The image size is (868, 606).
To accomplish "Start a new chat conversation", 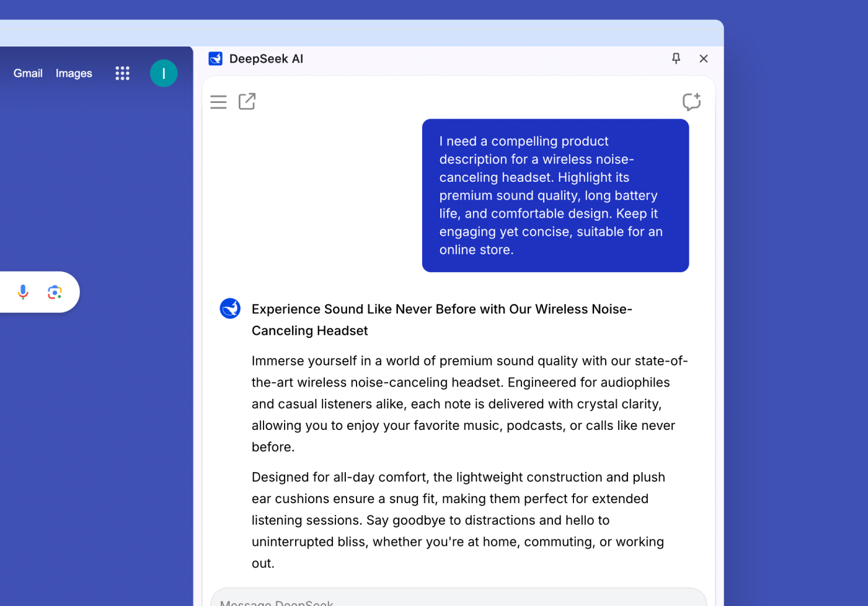I will [691, 102].
